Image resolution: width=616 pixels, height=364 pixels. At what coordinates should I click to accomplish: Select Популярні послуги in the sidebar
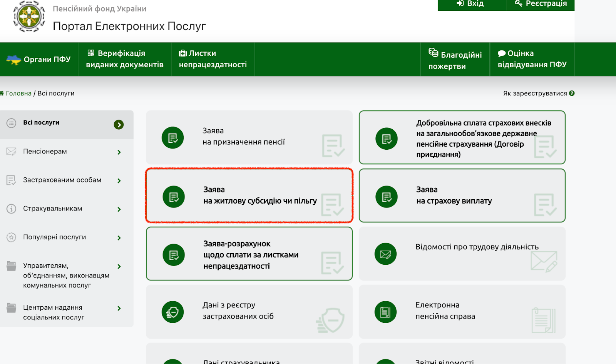point(67,237)
